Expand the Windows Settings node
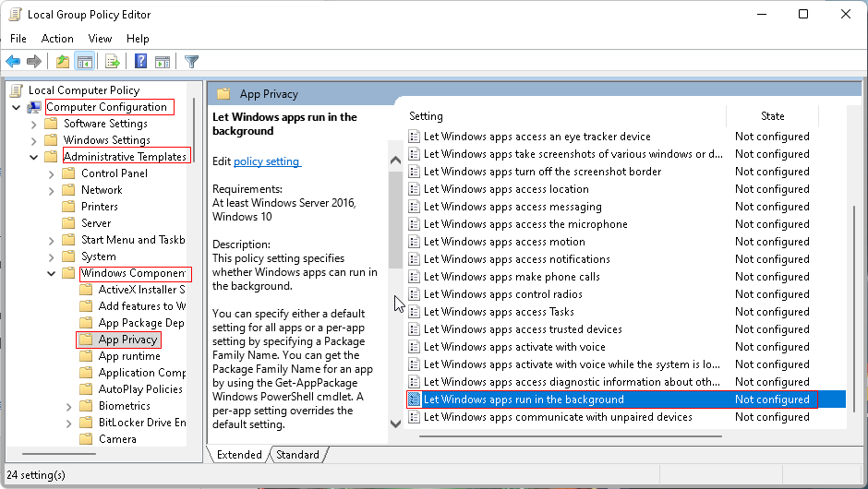Image resolution: width=868 pixels, height=489 pixels. pyautogui.click(x=34, y=140)
